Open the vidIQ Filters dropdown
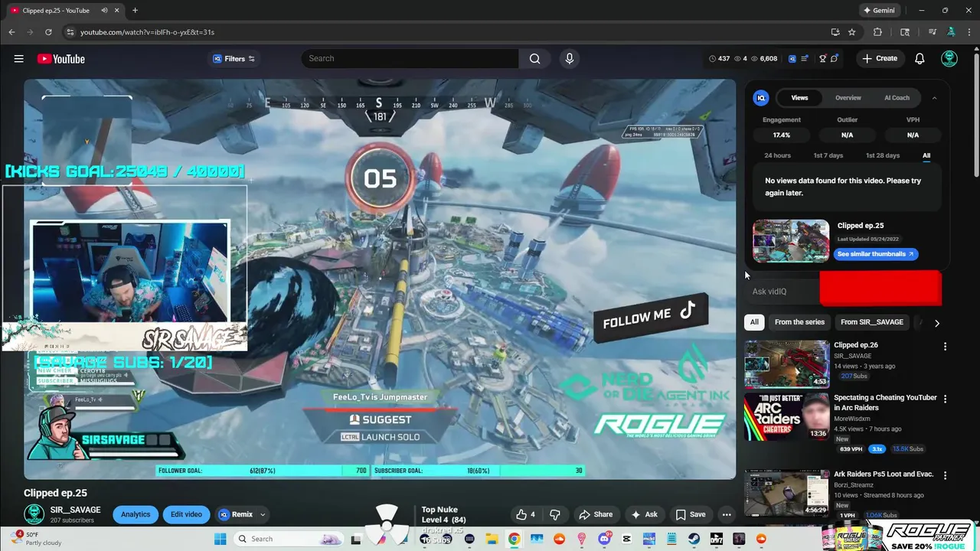 click(234, 59)
